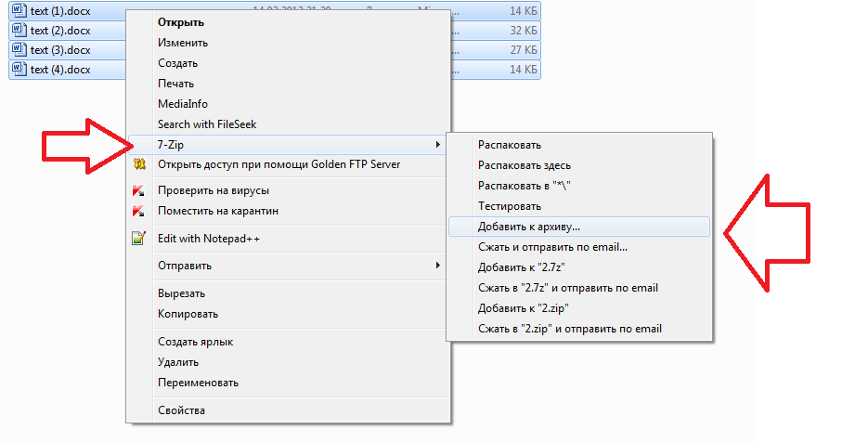This screenshot has height=442, width=868.
Task: Click the Word icon of text (3).docx
Action: [19, 49]
